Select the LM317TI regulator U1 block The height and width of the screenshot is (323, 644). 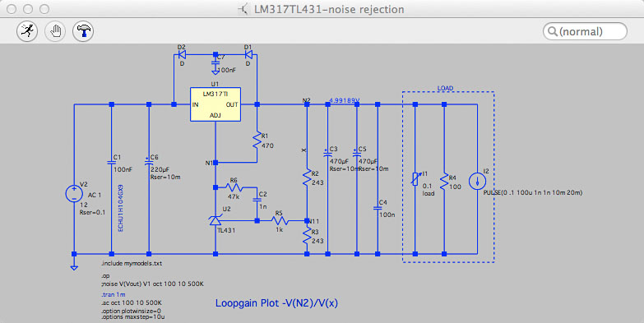[215, 104]
